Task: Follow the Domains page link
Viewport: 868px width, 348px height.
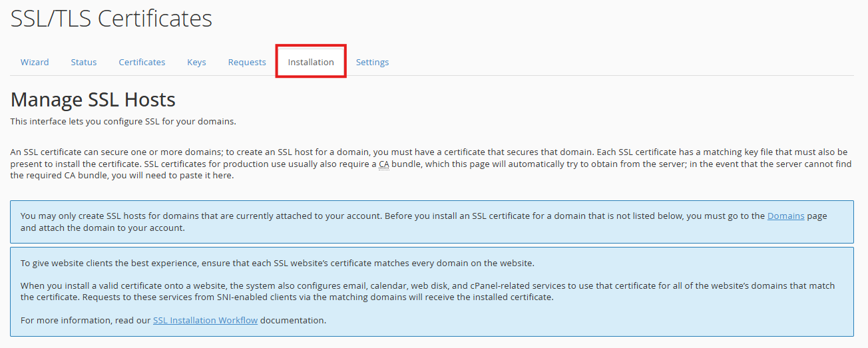Action: [x=785, y=216]
